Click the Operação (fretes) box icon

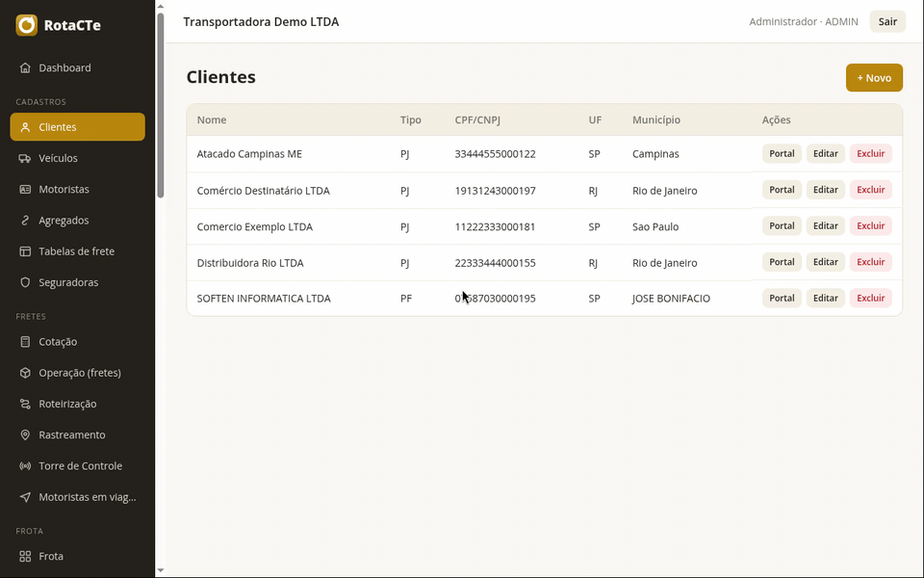25,373
